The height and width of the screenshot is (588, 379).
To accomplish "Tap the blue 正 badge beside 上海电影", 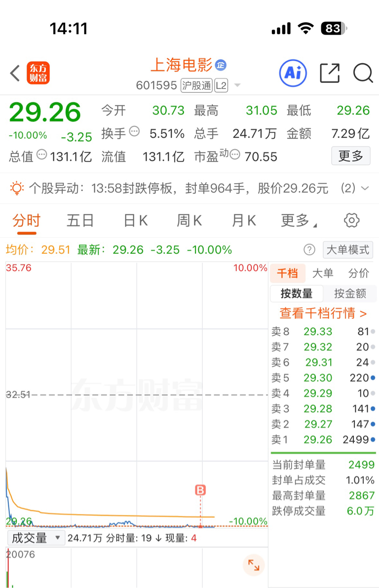I will click(x=221, y=65).
